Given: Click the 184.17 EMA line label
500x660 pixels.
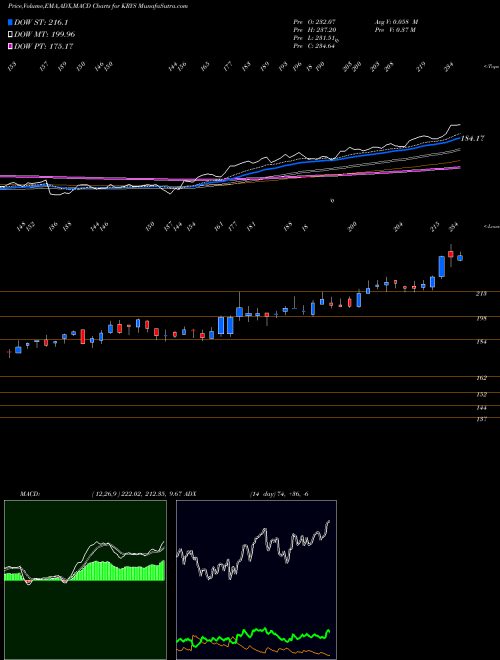Looking at the screenshot, I should pyautogui.click(x=473, y=138).
